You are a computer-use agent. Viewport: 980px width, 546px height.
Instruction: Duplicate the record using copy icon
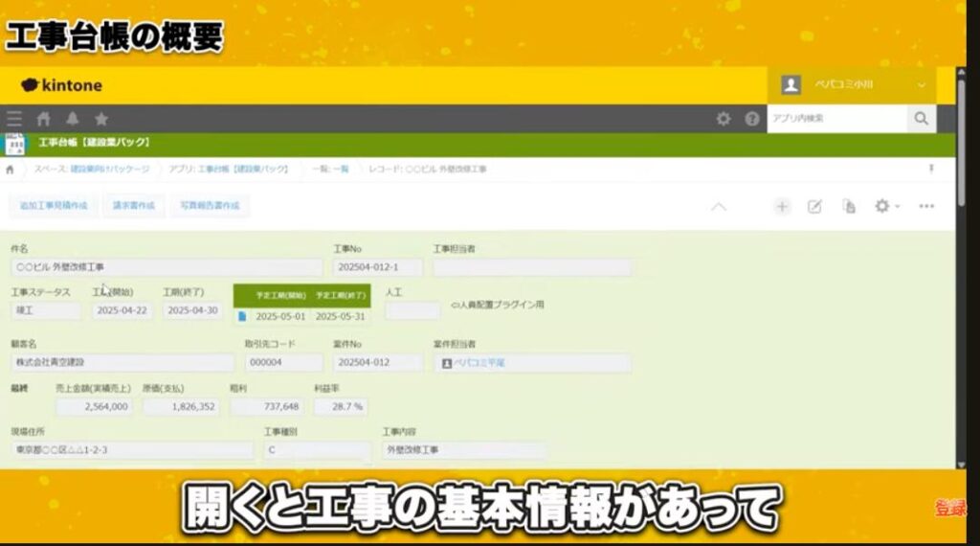pyautogui.click(x=848, y=206)
